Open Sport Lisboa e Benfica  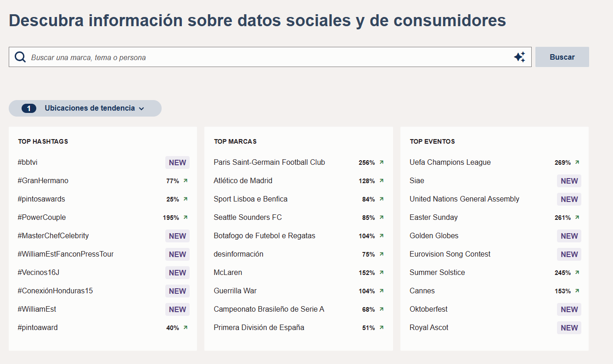click(x=250, y=199)
